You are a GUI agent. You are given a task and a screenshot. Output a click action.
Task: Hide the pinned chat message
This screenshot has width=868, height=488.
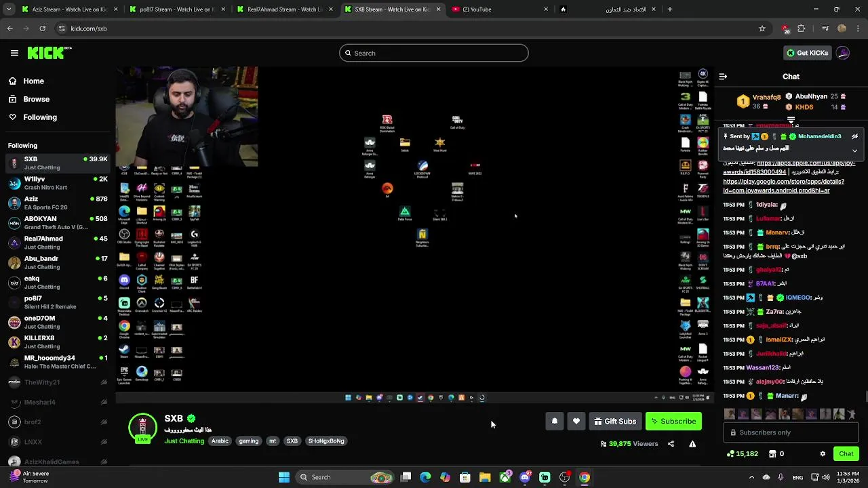point(854,136)
